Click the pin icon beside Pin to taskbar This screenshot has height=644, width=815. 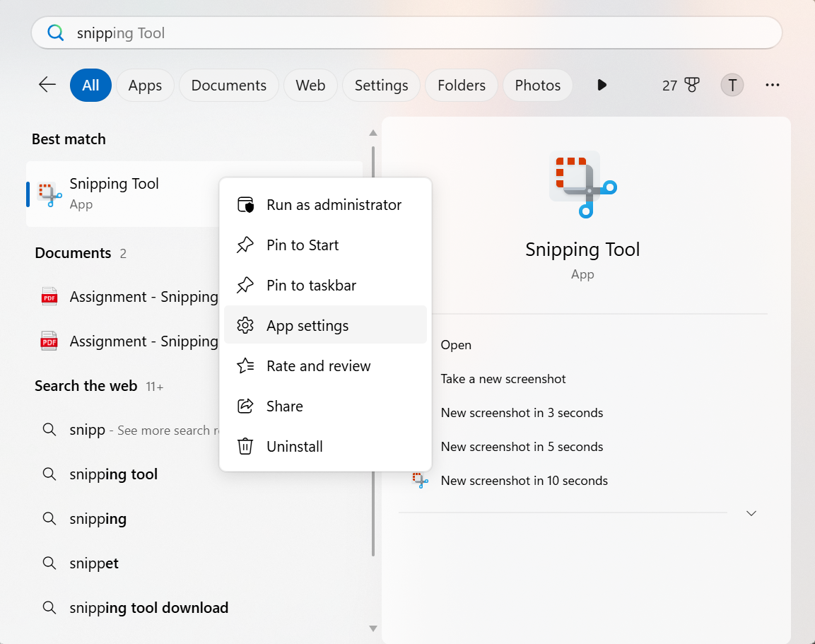[x=245, y=286]
